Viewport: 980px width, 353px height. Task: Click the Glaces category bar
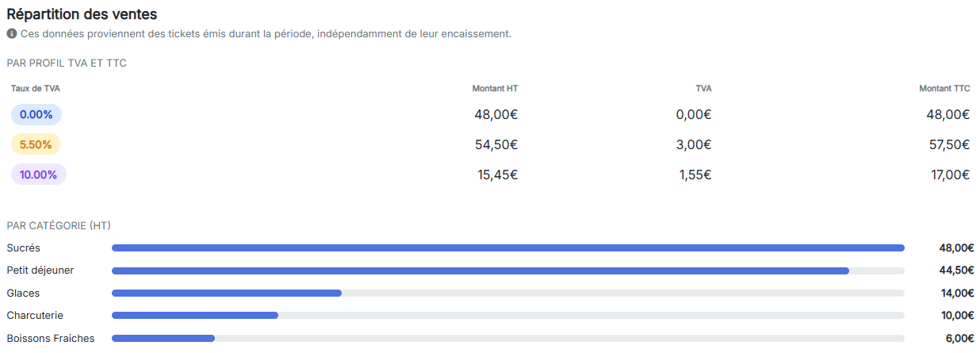pyautogui.click(x=508, y=293)
